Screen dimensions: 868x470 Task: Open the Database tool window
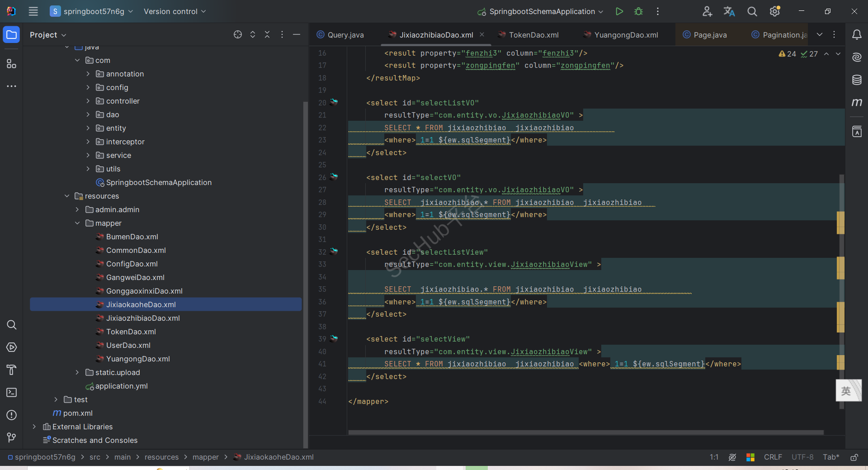click(x=857, y=80)
